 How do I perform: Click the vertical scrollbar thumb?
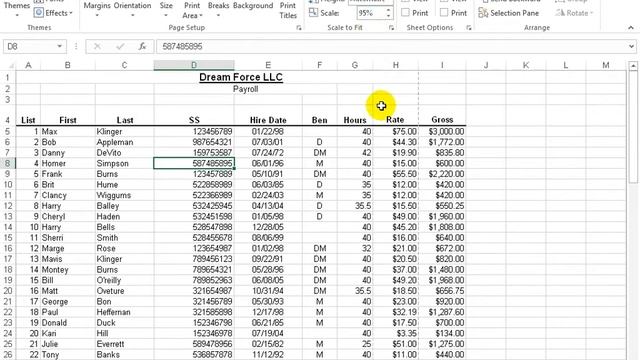pyautogui.click(x=633, y=128)
